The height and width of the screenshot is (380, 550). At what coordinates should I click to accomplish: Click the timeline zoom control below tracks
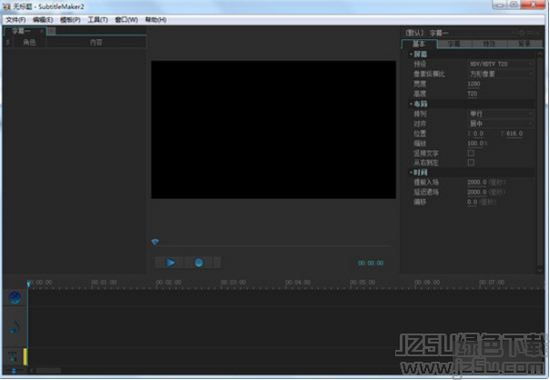(14, 370)
